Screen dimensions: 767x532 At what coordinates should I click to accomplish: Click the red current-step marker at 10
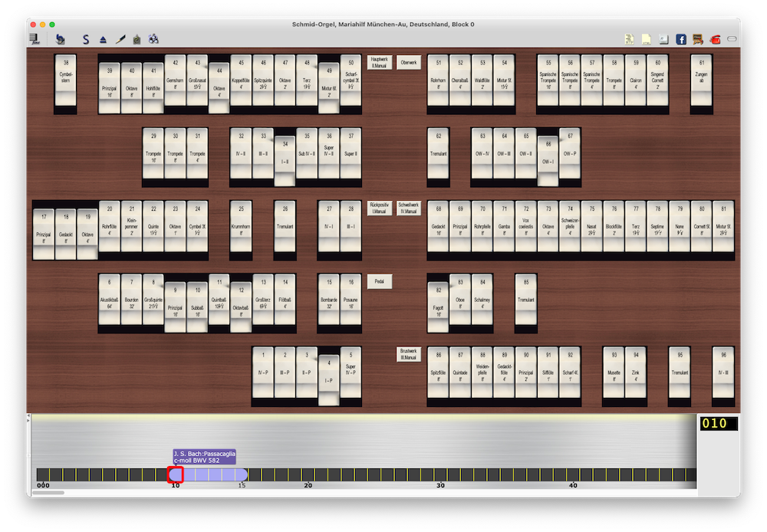175,475
